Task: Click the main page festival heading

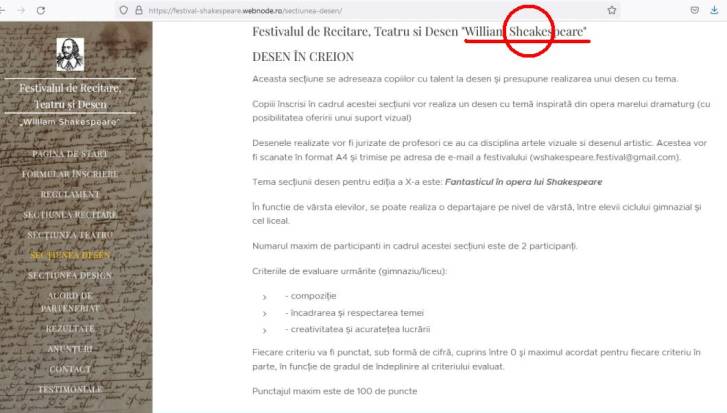Action: pos(420,32)
